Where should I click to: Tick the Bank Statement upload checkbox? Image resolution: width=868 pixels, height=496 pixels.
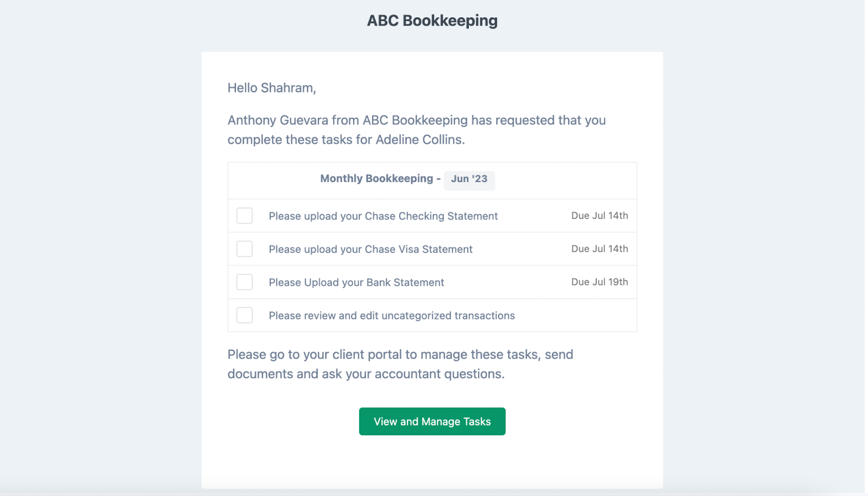245,282
